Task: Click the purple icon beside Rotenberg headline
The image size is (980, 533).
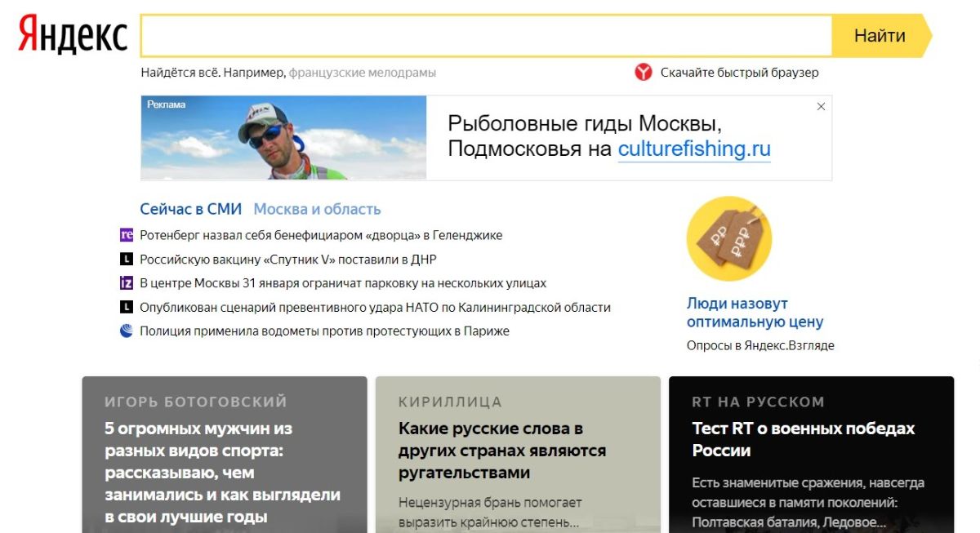Action: [127, 235]
